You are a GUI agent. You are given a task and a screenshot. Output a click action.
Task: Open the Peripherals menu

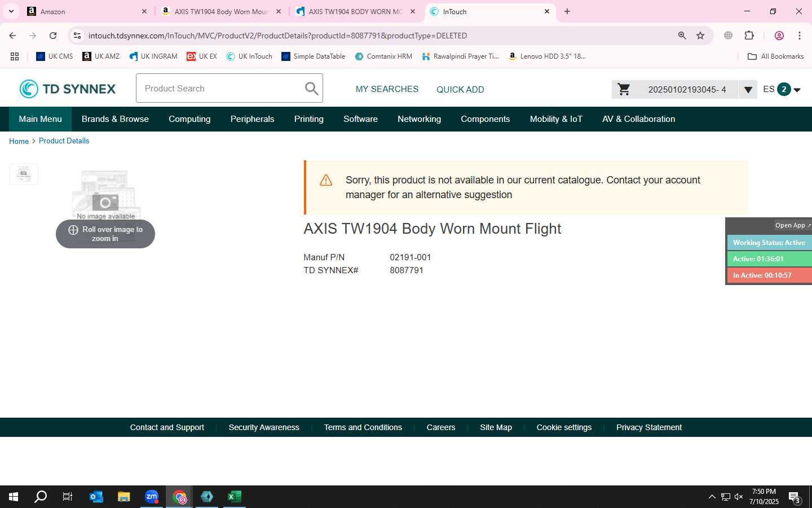click(x=252, y=119)
